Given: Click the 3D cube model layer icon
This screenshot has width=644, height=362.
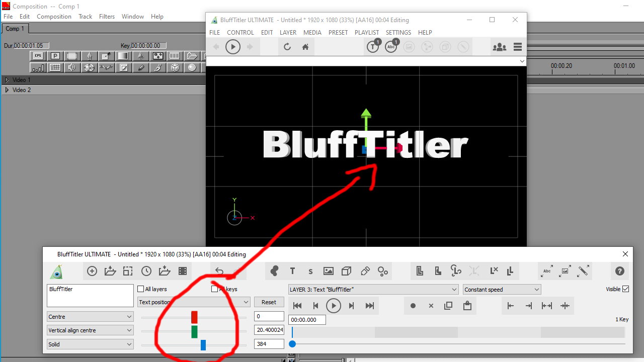Looking at the screenshot, I should point(346,271).
